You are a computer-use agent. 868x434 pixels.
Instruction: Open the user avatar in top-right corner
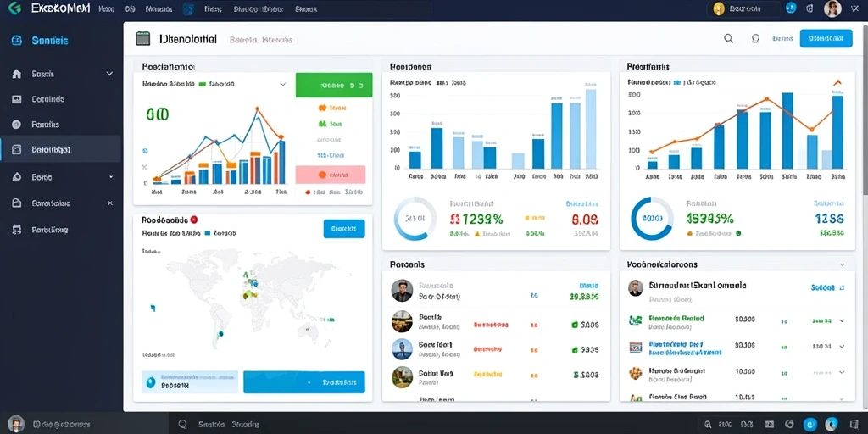[x=832, y=8]
